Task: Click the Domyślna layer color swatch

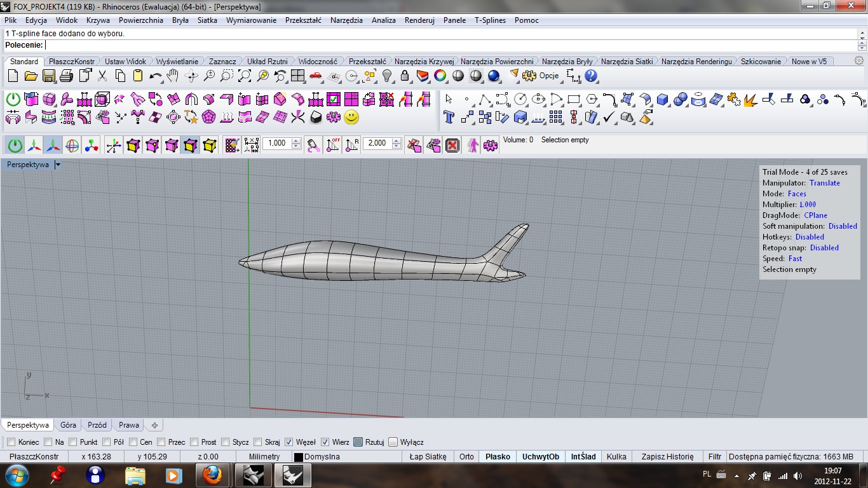Action: tap(298, 457)
